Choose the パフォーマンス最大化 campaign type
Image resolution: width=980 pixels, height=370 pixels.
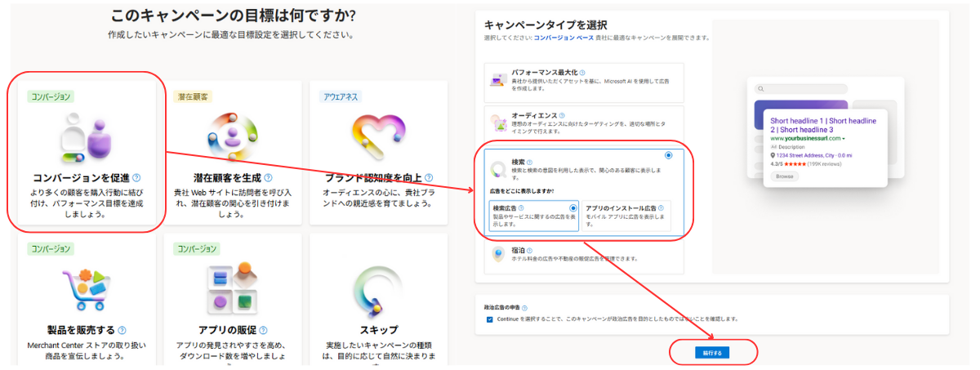click(584, 80)
